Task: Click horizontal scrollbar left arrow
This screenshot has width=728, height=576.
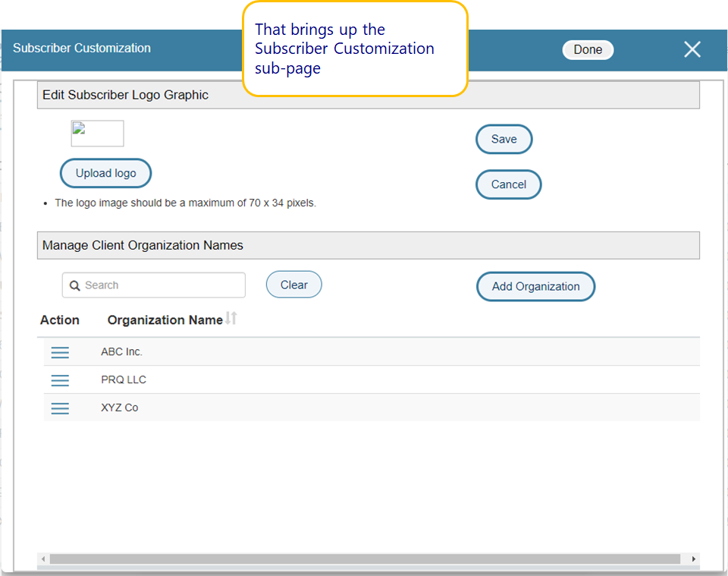Action: click(x=44, y=559)
